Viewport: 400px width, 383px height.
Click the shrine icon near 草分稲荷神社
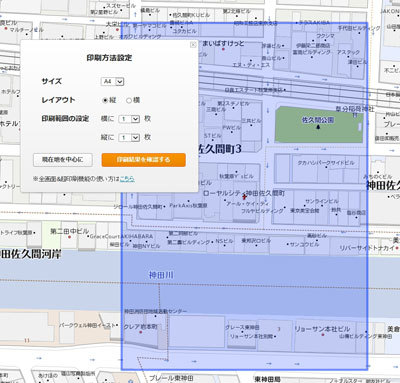click(355, 115)
